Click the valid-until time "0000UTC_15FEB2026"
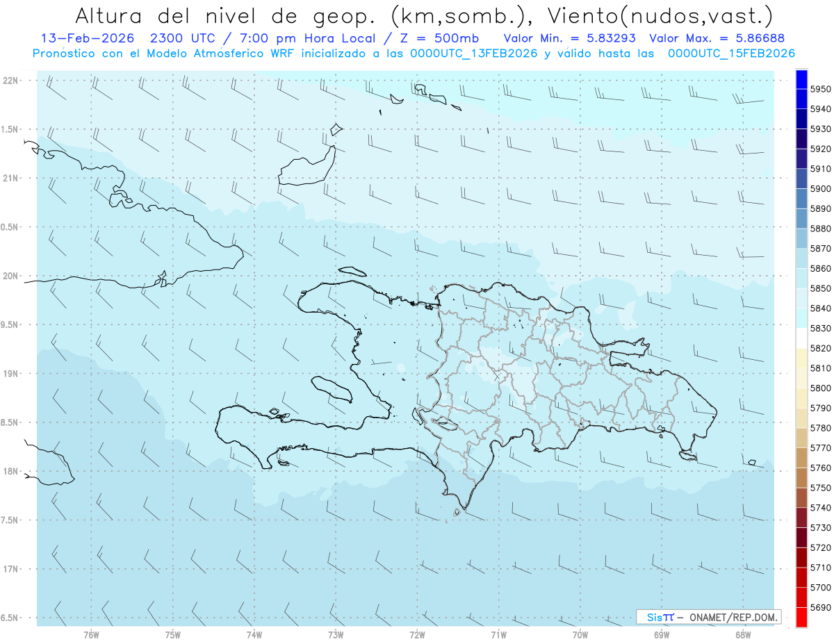 (731, 53)
